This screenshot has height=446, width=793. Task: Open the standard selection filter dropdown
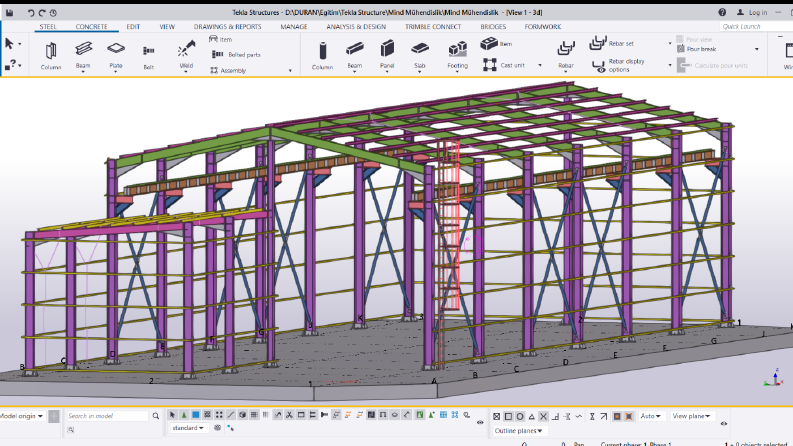188,428
